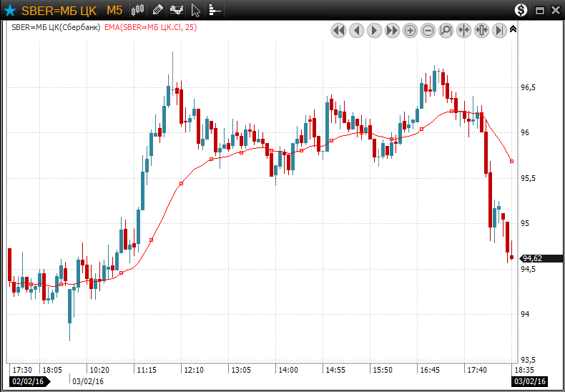Jump forward fast with double-right arrow
Image resolution: width=565 pixels, height=392 pixels.
click(393, 30)
